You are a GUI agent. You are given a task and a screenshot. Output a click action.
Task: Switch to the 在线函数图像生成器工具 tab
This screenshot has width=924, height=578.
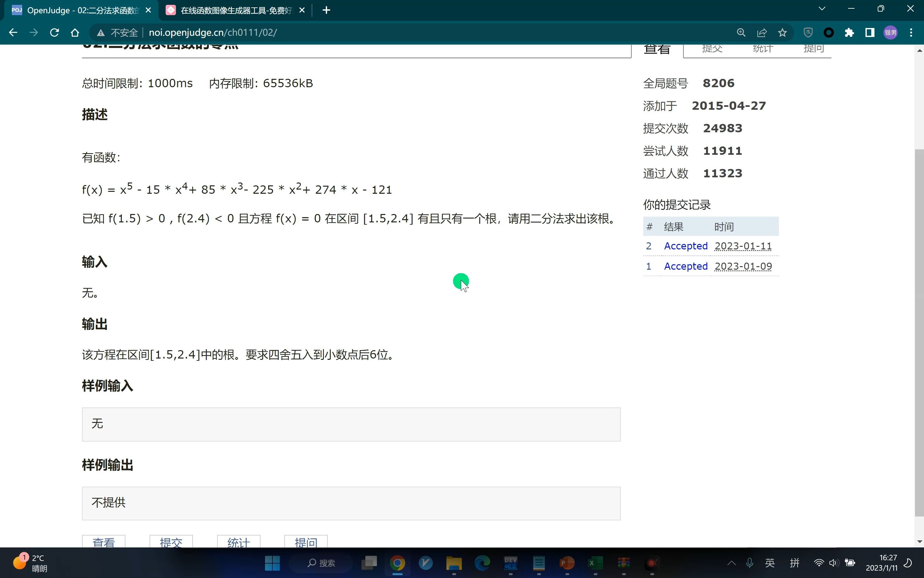point(235,10)
